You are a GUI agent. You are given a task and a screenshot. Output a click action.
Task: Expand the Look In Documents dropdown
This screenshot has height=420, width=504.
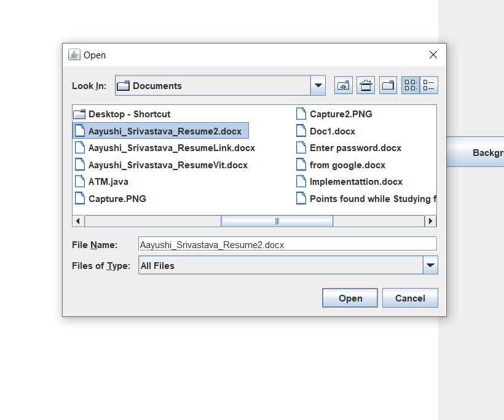(x=318, y=85)
